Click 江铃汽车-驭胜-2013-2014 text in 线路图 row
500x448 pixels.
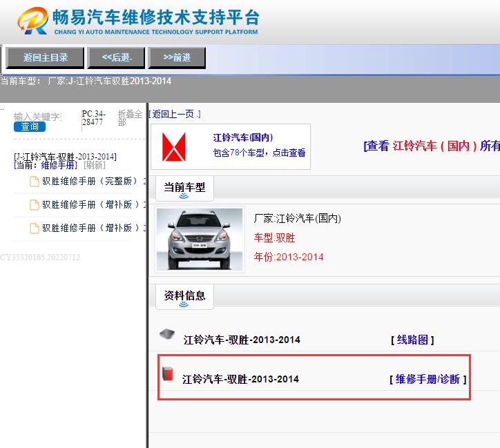click(x=242, y=340)
